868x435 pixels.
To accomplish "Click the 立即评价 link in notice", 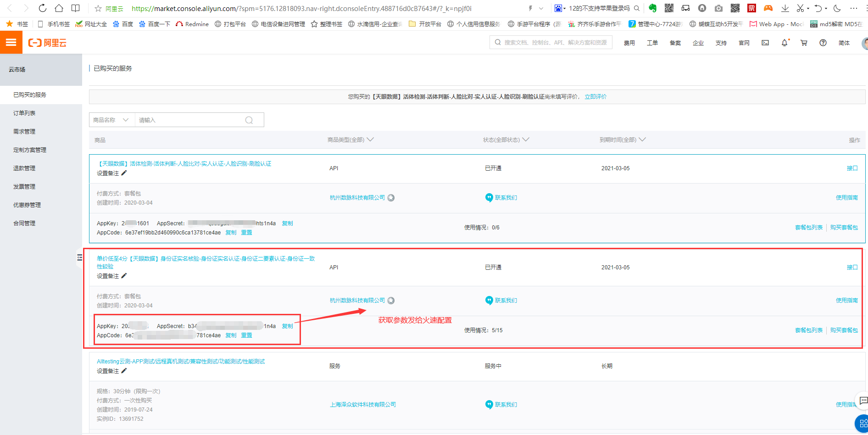I will pyautogui.click(x=595, y=97).
